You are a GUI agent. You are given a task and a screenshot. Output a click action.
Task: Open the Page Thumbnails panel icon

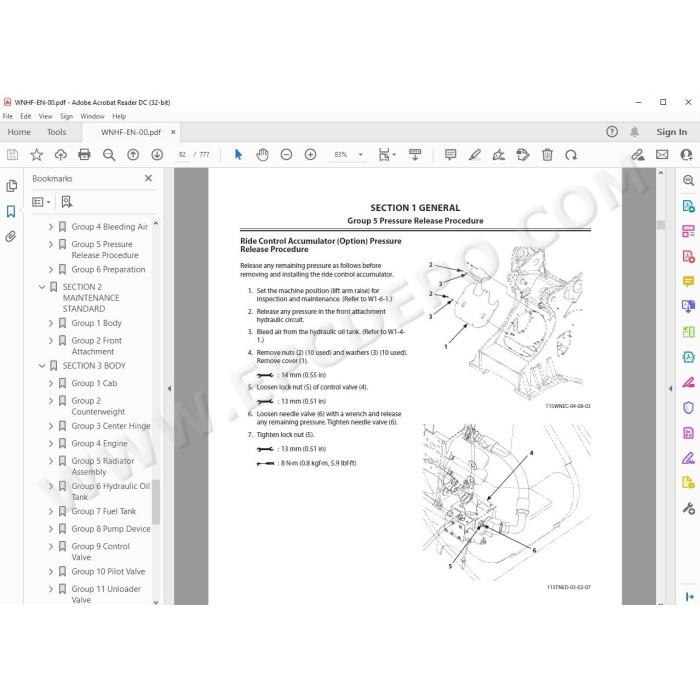tap(12, 186)
